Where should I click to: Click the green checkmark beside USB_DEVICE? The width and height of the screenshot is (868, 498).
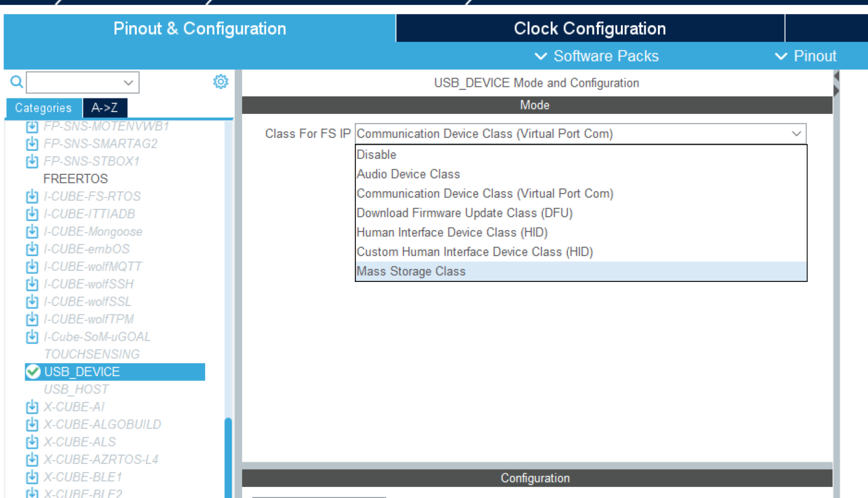[x=33, y=371]
